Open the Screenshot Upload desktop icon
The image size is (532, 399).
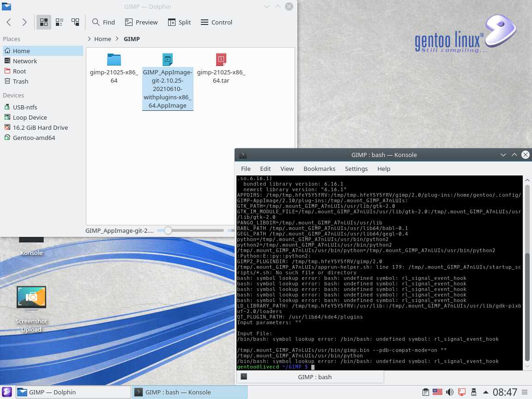click(x=31, y=297)
